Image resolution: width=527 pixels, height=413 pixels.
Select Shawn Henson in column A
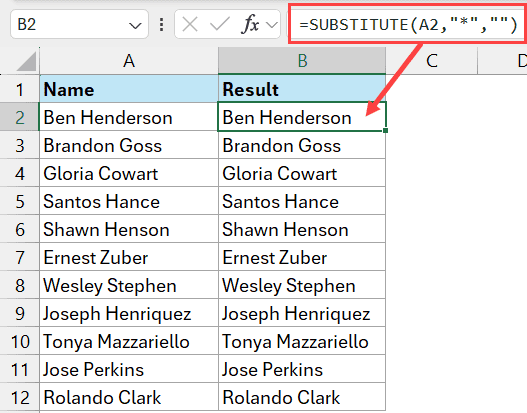tap(129, 229)
